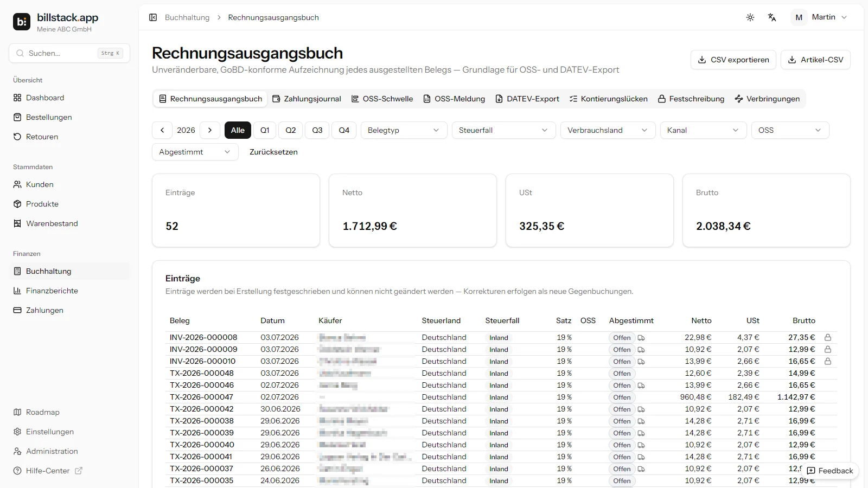Switch to the Verbringungen tab
Image resolution: width=868 pixels, height=488 pixels.
tap(767, 99)
